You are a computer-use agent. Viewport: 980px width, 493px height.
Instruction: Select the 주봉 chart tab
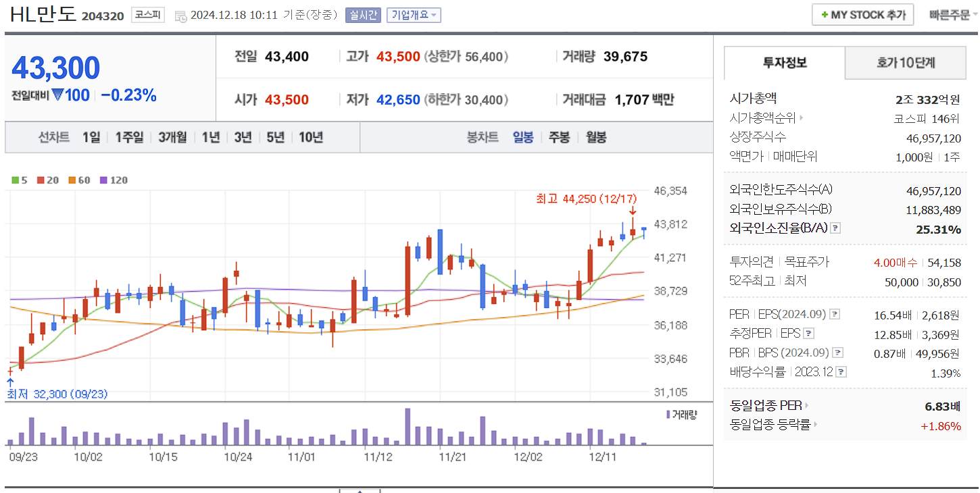click(x=560, y=137)
